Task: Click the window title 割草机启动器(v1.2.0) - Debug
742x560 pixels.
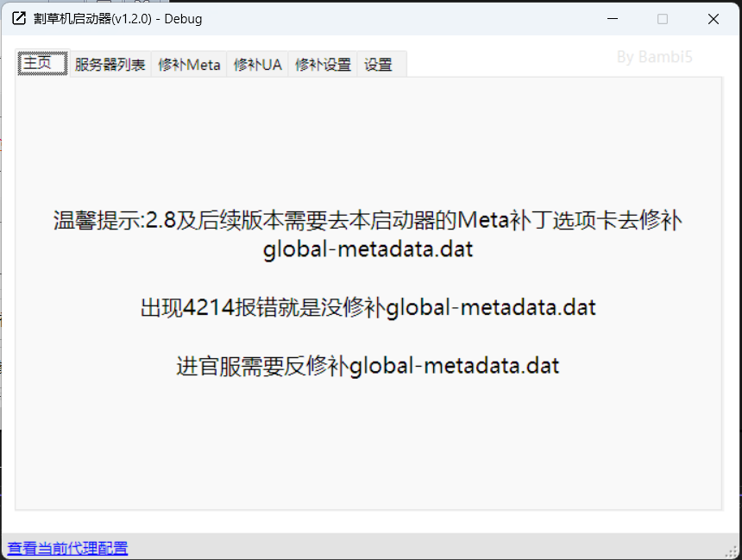Action: click(118, 19)
